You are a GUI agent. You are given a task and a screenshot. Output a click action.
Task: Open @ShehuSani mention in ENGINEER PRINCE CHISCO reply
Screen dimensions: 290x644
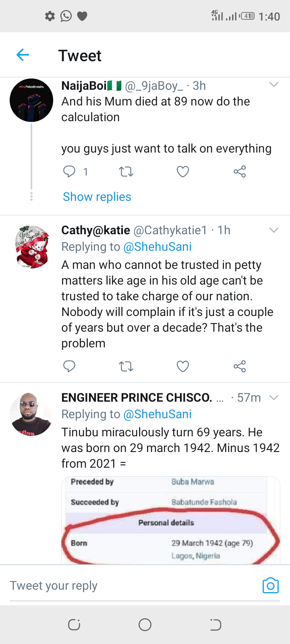(157, 414)
